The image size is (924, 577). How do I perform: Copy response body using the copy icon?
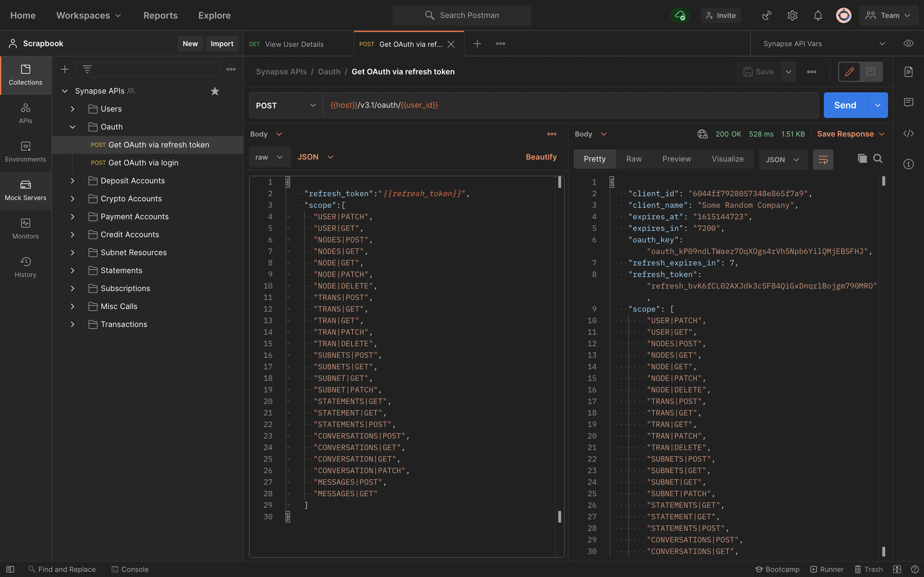862,159
